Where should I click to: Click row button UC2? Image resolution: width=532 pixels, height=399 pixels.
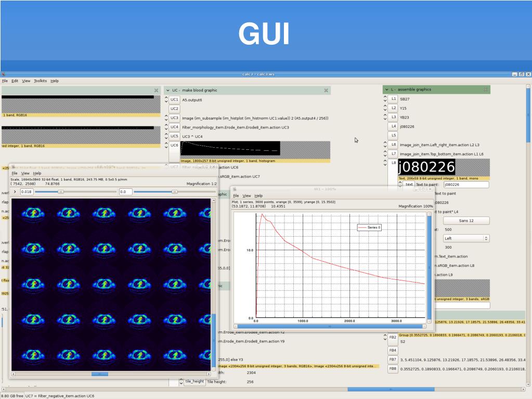[x=174, y=109]
